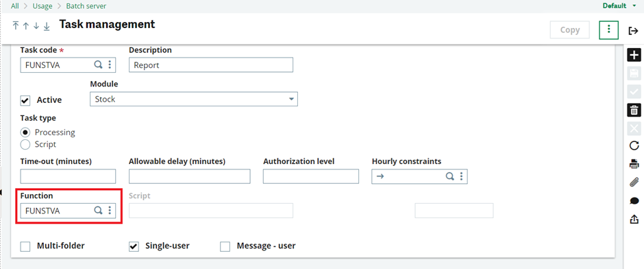This screenshot has height=269, width=644.
Task: Click the checkmark validate icon in sidebar
Action: point(634,92)
